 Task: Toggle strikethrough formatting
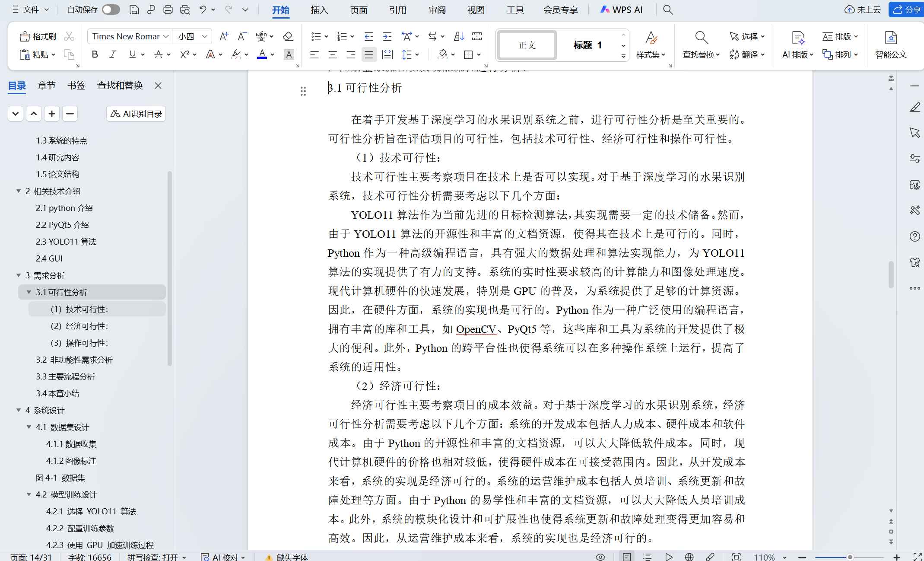pos(159,54)
